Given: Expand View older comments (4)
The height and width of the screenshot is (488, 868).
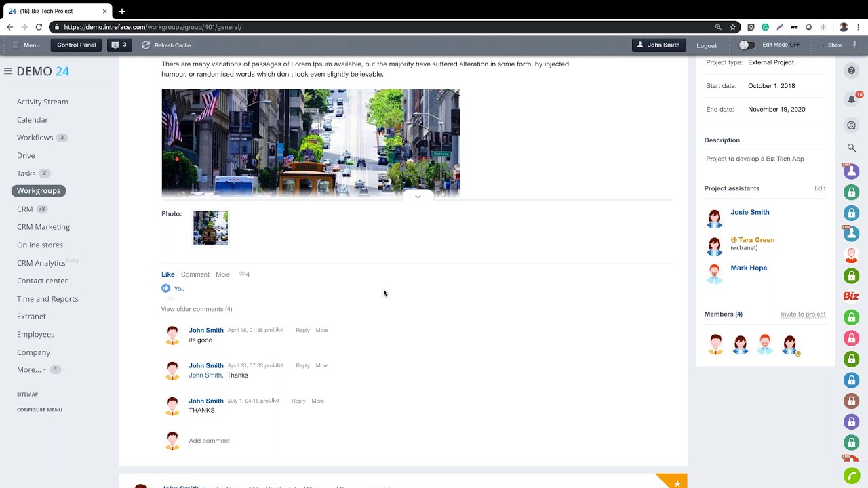Looking at the screenshot, I should pyautogui.click(x=197, y=309).
